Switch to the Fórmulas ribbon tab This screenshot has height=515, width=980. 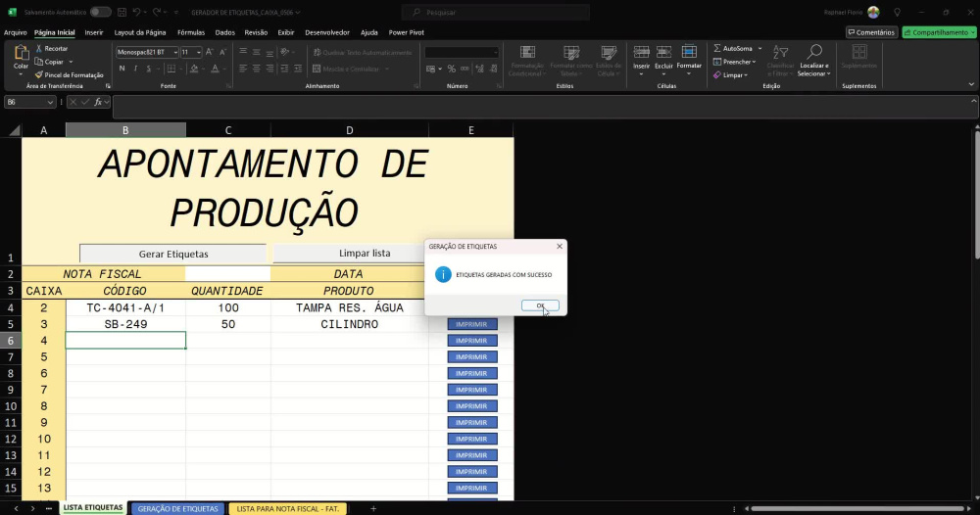[x=191, y=32]
